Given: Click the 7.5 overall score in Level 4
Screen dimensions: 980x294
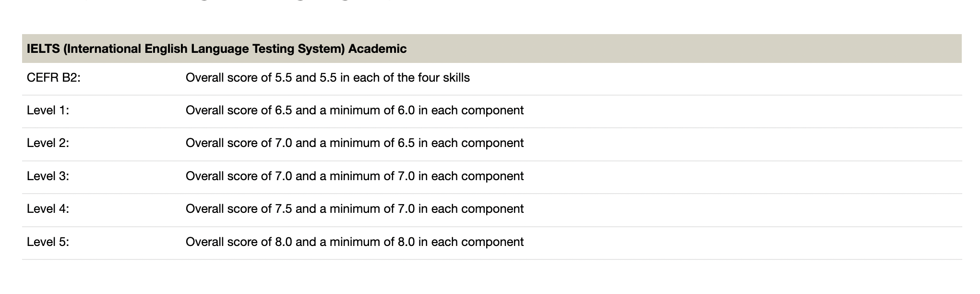Looking at the screenshot, I should [284, 209].
